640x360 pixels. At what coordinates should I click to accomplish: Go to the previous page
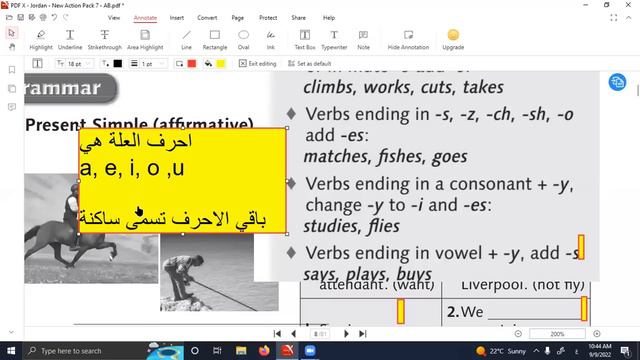[x=293, y=334]
